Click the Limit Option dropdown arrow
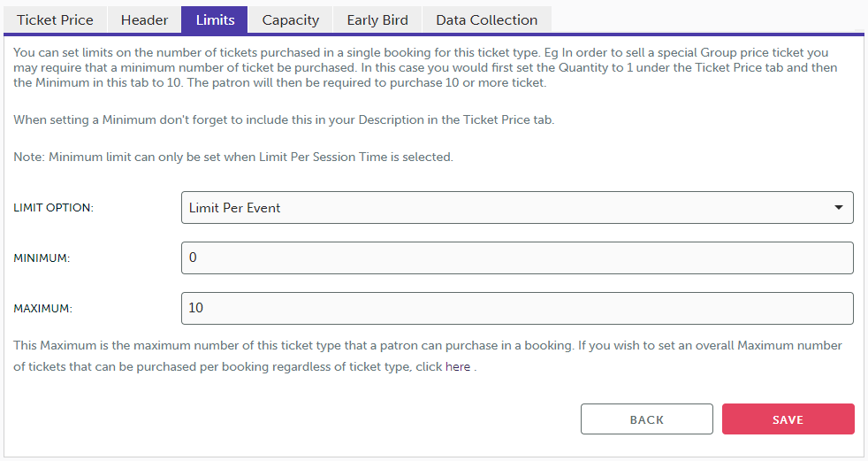This screenshot has height=461, width=868. point(838,208)
